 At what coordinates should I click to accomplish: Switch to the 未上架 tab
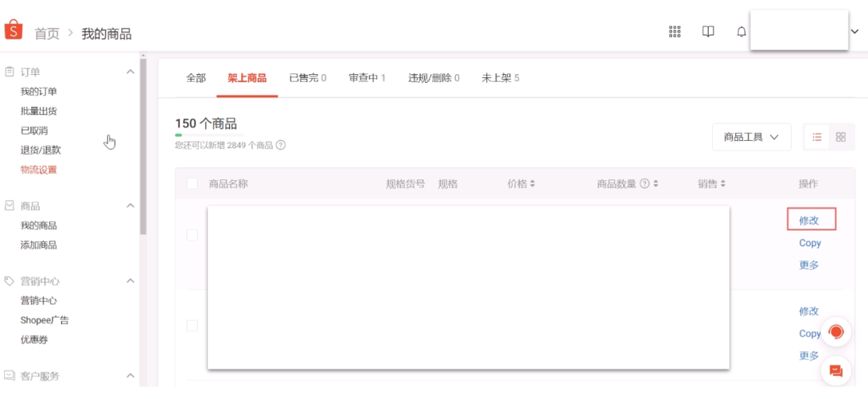(x=501, y=78)
